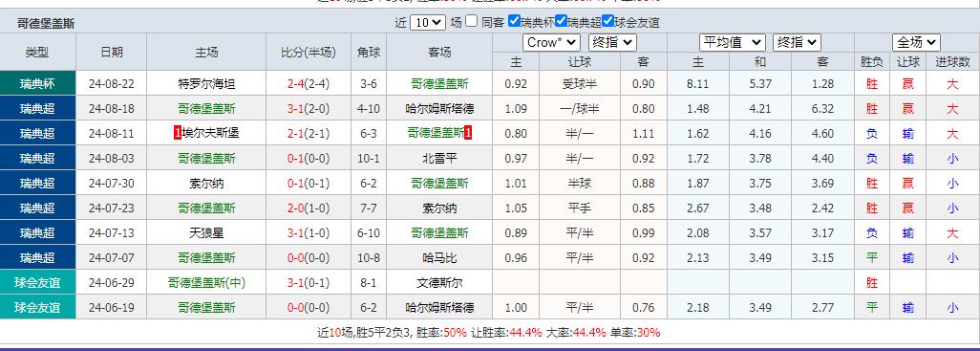The image size is (980, 351).
Task: Click the 平 result on 24-07-07
Action: (872, 258)
